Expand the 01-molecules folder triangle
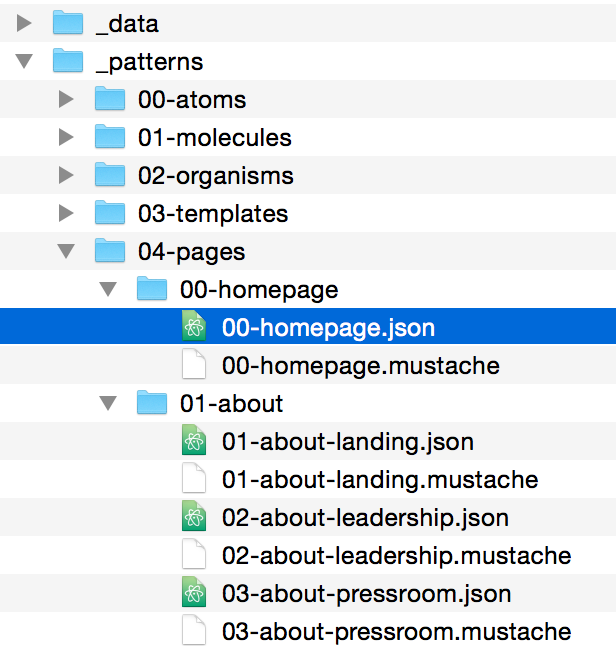This screenshot has width=616, height=650. [x=66, y=137]
